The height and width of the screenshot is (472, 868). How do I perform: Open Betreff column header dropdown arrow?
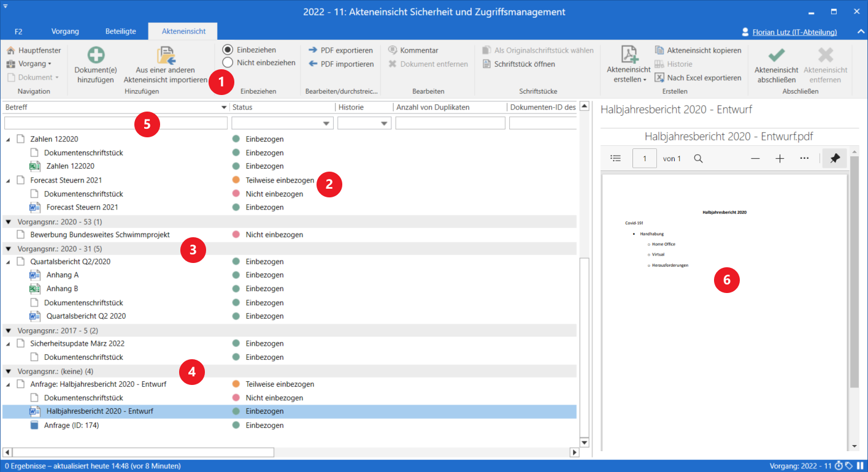point(224,107)
